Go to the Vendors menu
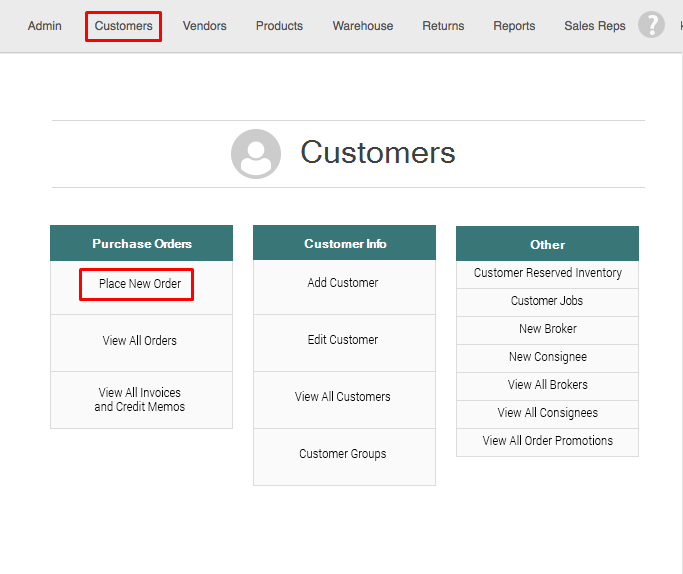Viewport: 683px width, 574px height. coord(204,26)
